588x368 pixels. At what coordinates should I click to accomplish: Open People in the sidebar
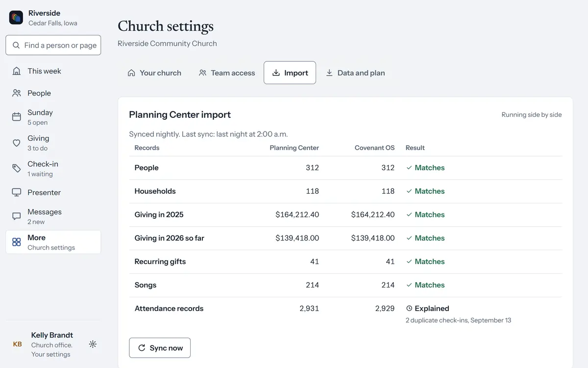point(53,93)
